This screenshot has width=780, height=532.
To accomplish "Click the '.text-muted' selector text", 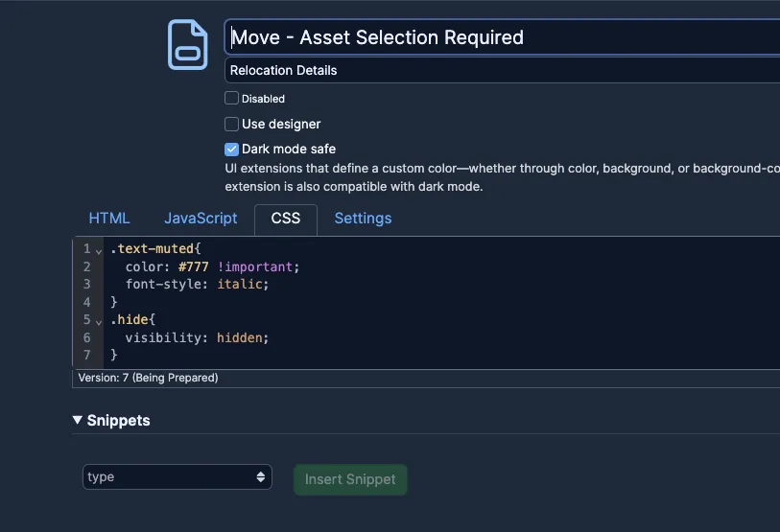I will (x=152, y=248).
